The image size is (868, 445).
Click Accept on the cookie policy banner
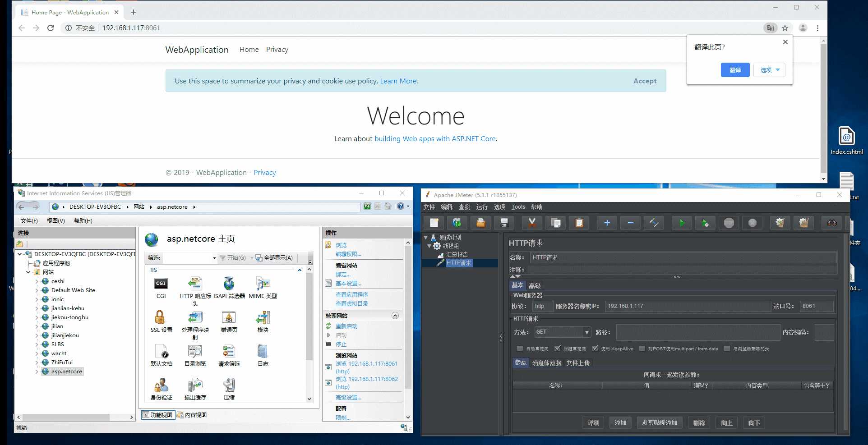pos(645,81)
